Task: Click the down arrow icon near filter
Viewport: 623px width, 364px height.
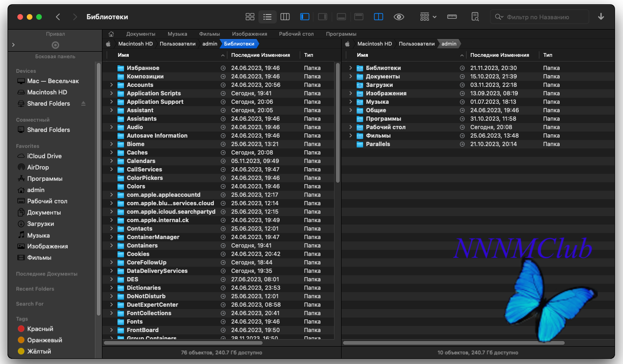Action: [601, 17]
